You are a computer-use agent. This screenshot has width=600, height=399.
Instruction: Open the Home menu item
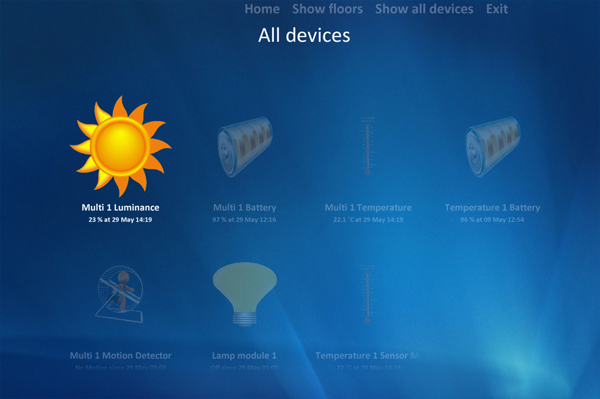tap(262, 9)
